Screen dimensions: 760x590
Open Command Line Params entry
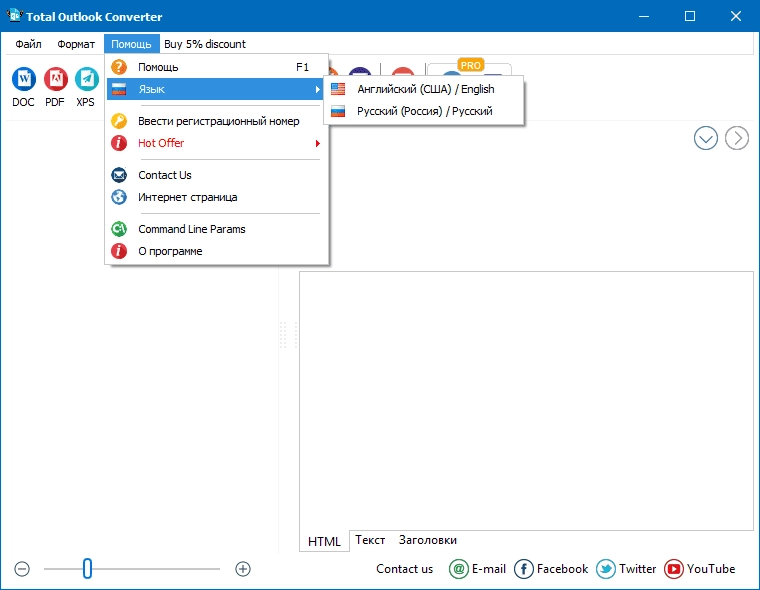tap(215, 229)
